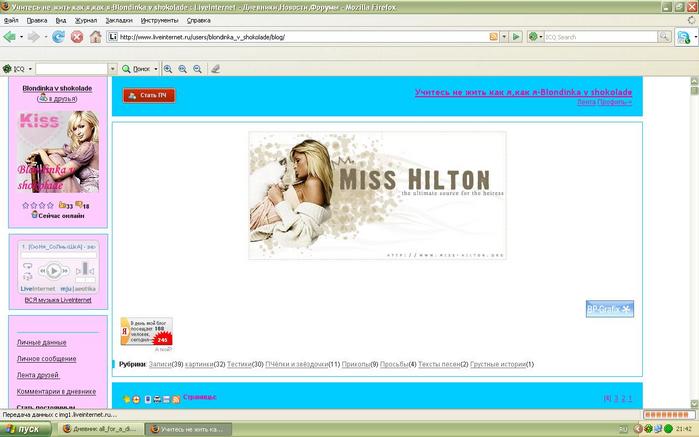
Task: Open the Лента друзей link
Action: pos(38,375)
